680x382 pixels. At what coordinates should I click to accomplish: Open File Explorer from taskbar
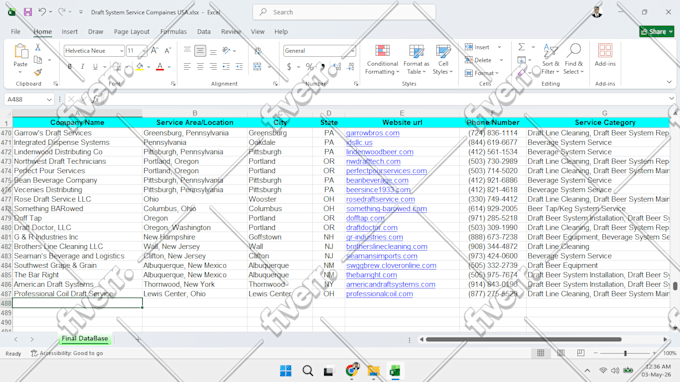(x=373, y=371)
